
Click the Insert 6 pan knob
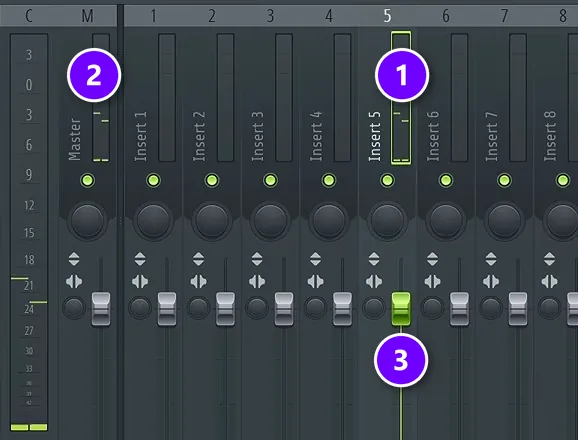click(446, 220)
